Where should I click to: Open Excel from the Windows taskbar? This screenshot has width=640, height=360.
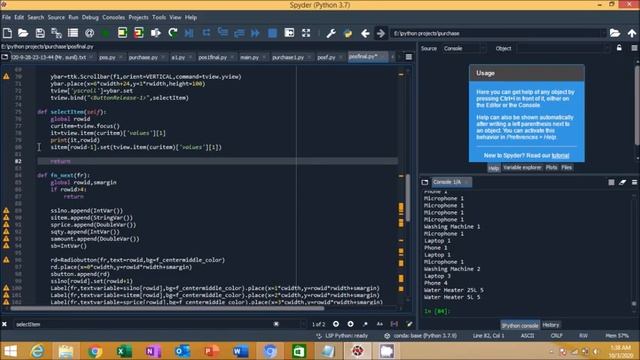[x=124, y=351]
